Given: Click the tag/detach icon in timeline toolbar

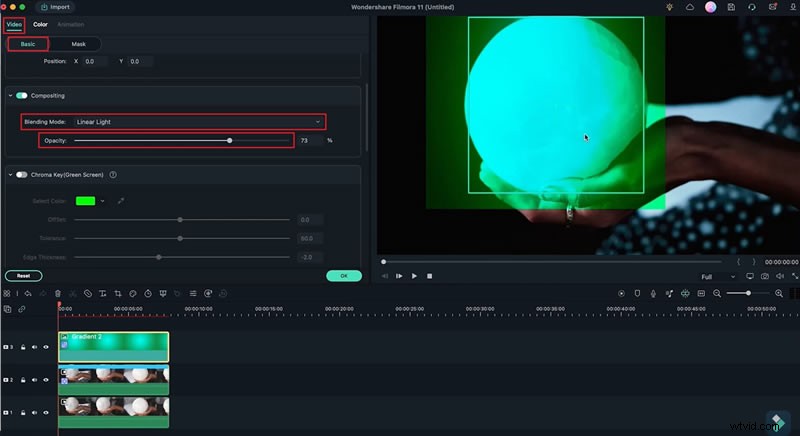Looking at the screenshot, I should click(88, 294).
